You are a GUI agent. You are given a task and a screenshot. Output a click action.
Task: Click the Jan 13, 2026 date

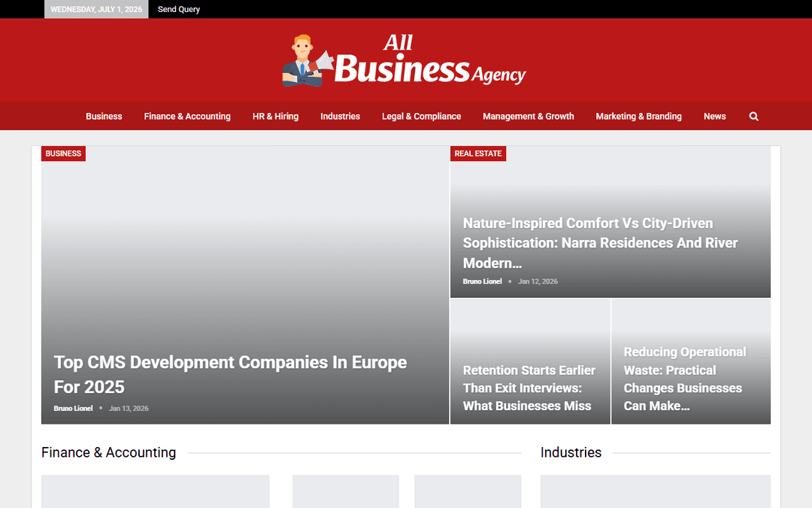coord(129,409)
